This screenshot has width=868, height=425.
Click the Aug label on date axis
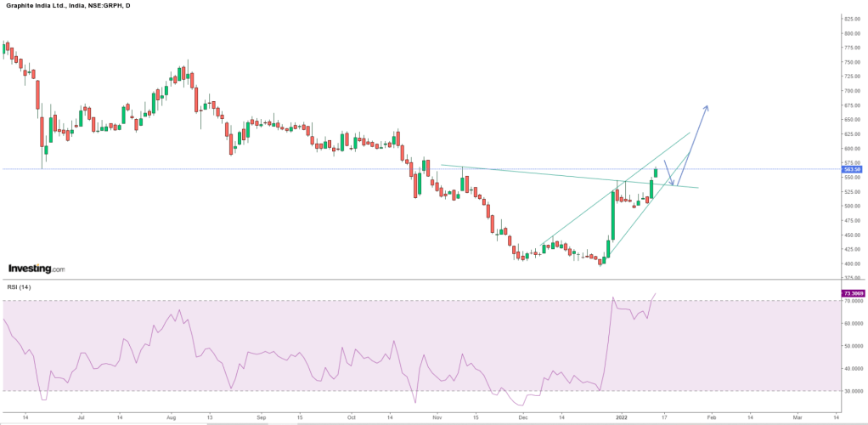(171, 418)
